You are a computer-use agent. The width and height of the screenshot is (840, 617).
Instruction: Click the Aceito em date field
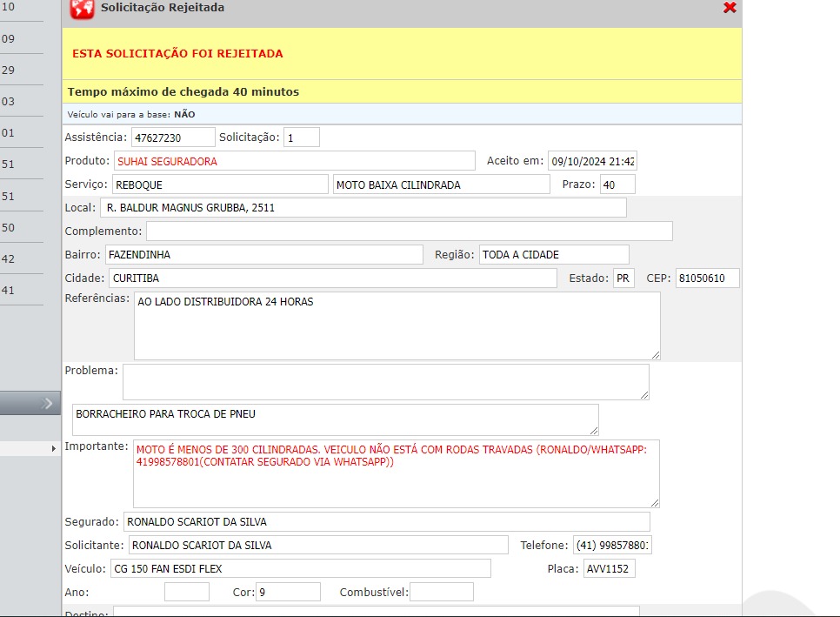pos(592,161)
